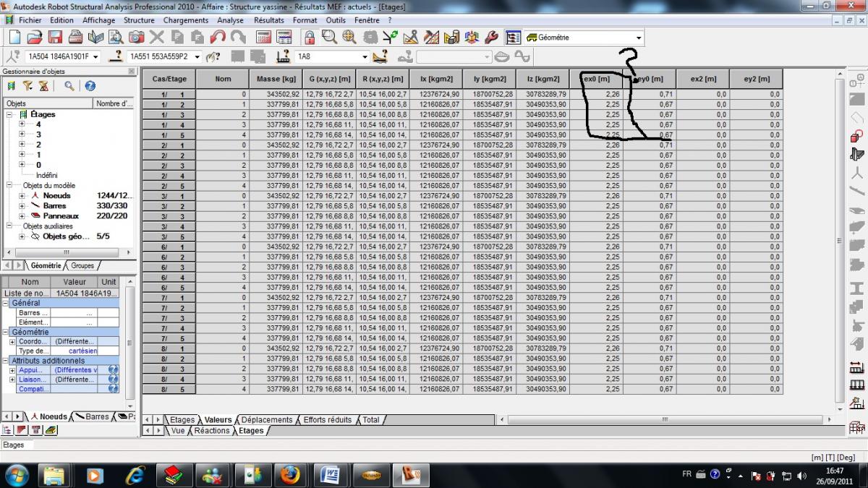
Task: Click the ey2 [m] column header
Action: click(756, 79)
